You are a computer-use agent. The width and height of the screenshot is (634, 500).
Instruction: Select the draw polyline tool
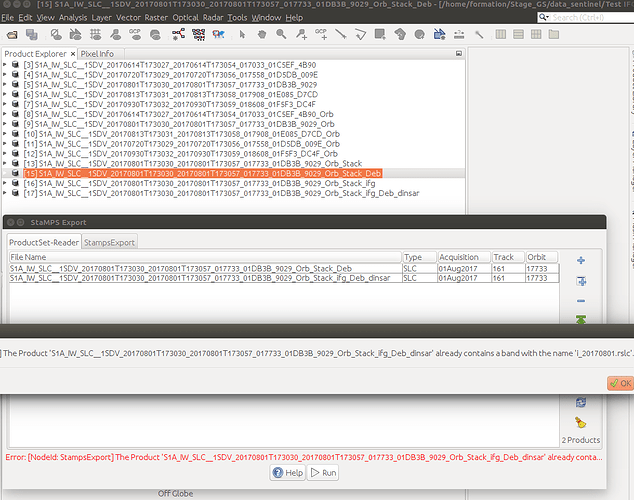[360, 35]
